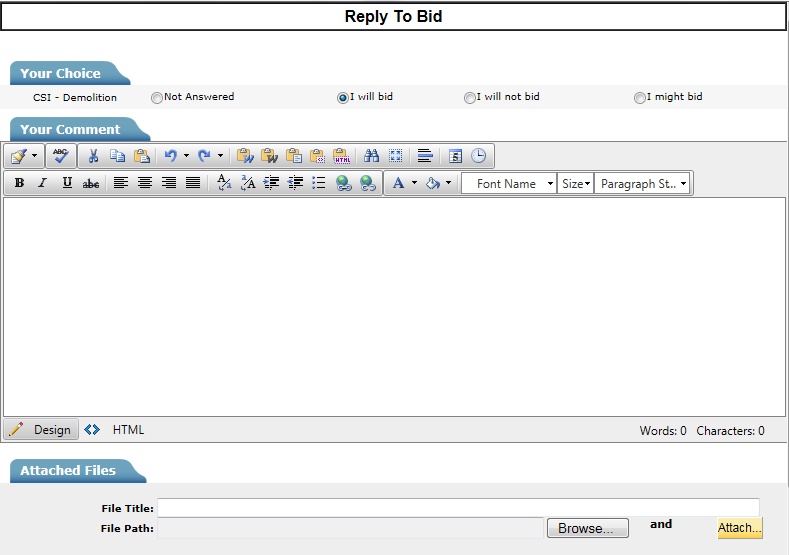Undo the last editor action
Image resolution: width=789 pixels, height=555 pixels.
pos(171,156)
